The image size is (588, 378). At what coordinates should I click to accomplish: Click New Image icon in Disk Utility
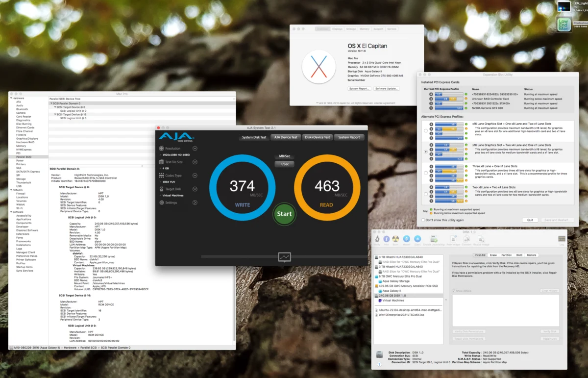pos(453,239)
